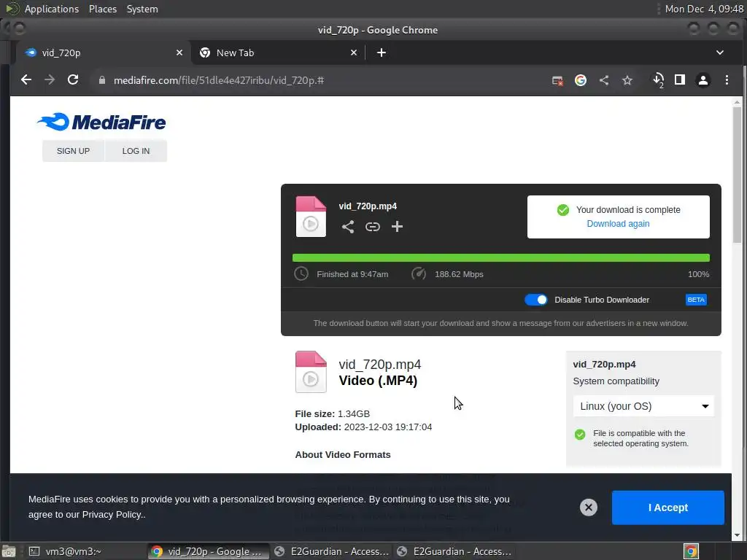Click the 100% progress text
Viewport: 747px width, 560px height.
pos(698,274)
